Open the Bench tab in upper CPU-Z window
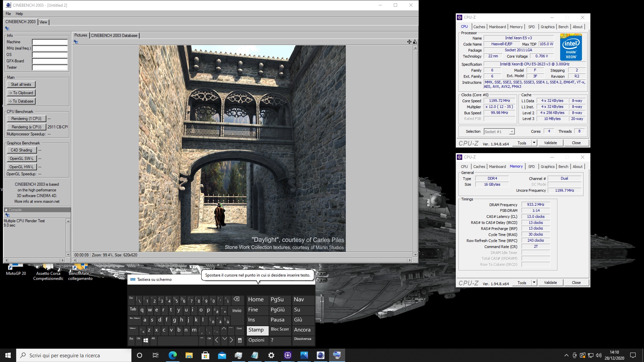644x362 pixels. click(563, 27)
